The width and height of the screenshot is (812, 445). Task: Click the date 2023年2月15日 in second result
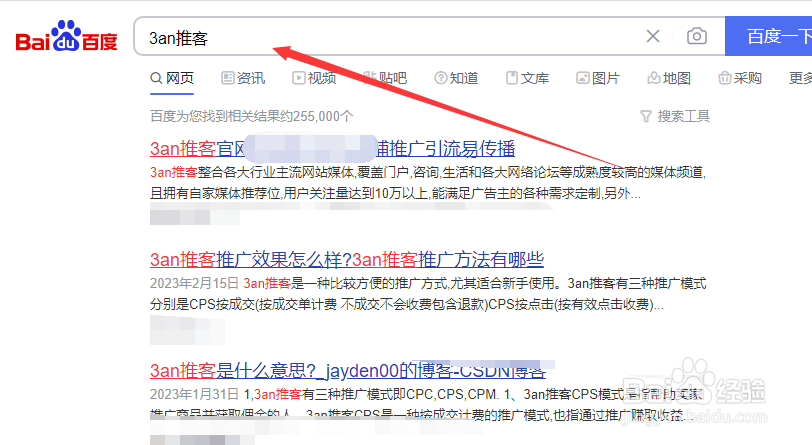tap(194, 283)
